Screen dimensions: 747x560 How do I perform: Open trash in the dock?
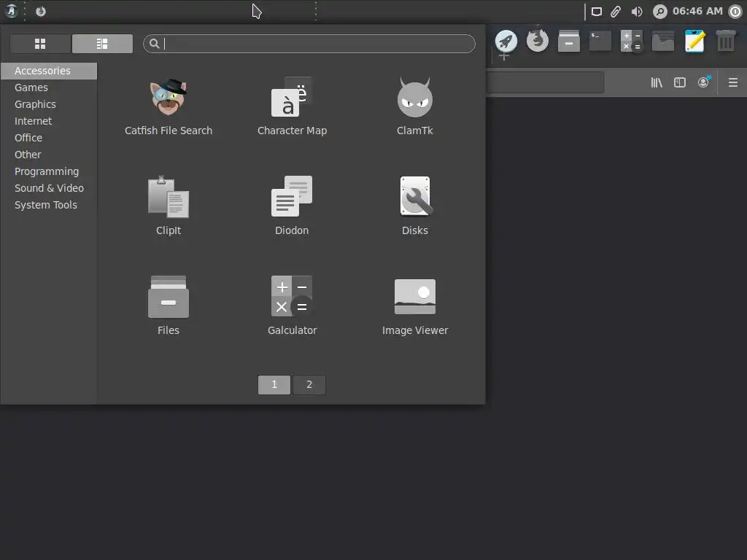(x=726, y=41)
